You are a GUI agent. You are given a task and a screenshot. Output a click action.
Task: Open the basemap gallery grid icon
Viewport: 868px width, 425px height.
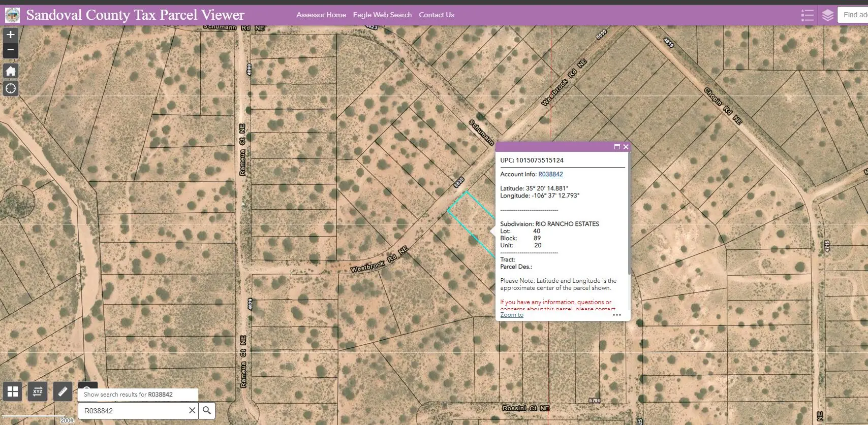pos(13,391)
